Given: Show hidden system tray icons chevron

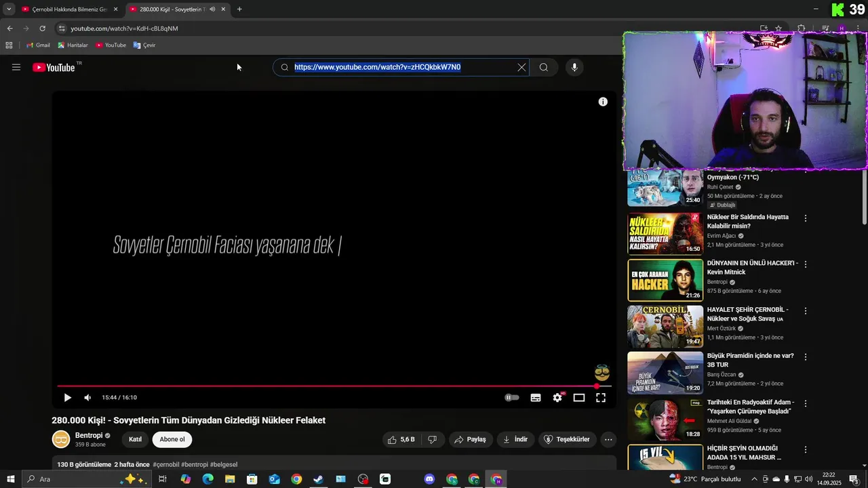Looking at the screenshot, I should click(x=754, y=479).
